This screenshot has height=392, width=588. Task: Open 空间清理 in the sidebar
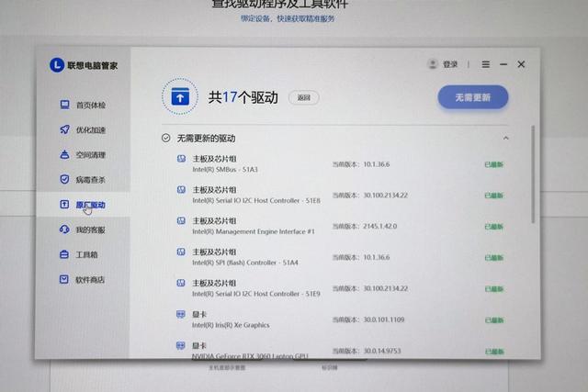click(x=83, y=155)
